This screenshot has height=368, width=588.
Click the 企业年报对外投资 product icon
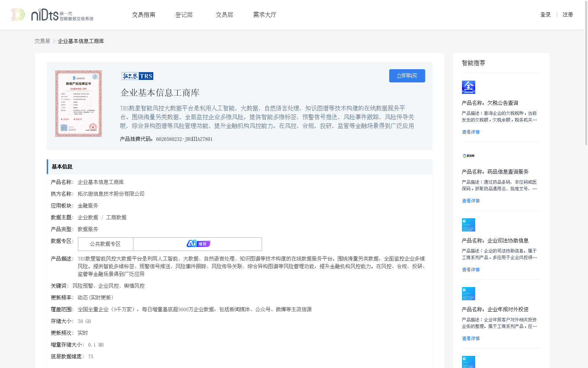(x=469, y=294)
